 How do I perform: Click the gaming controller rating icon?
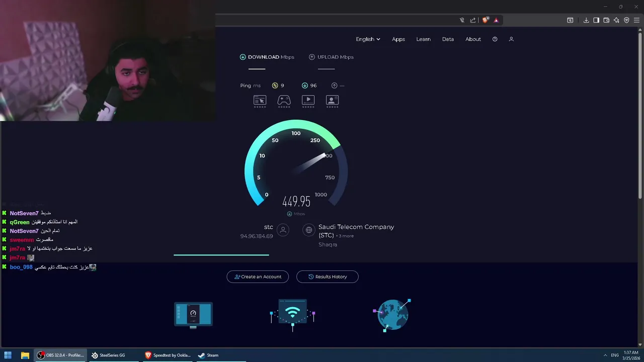tap(284, 101)
